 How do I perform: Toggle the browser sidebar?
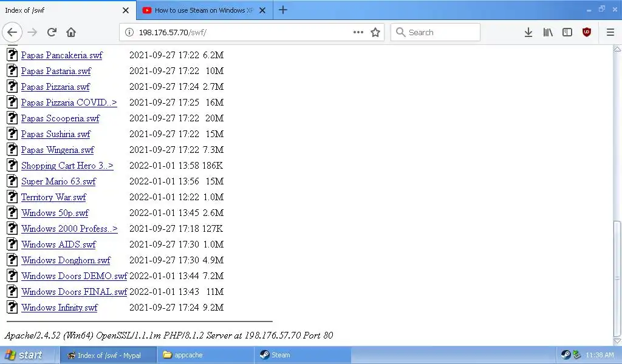click(x=567, y=32)
